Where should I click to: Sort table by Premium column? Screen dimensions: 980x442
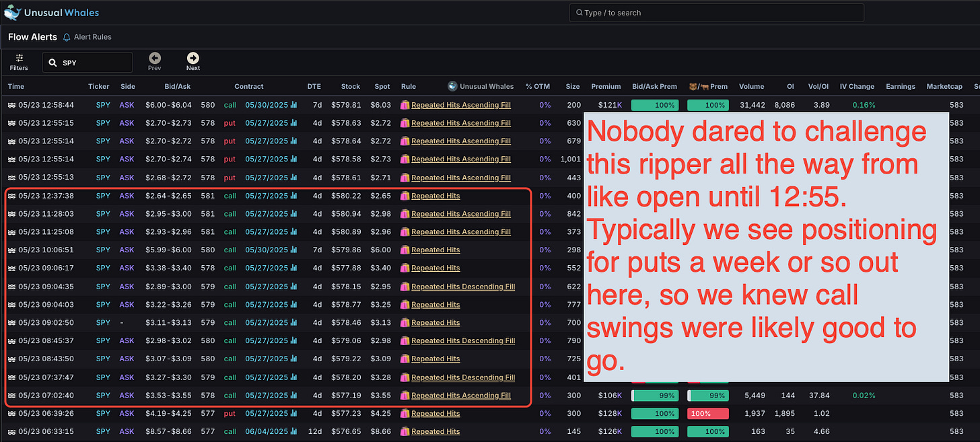click(x=606, y=86)
